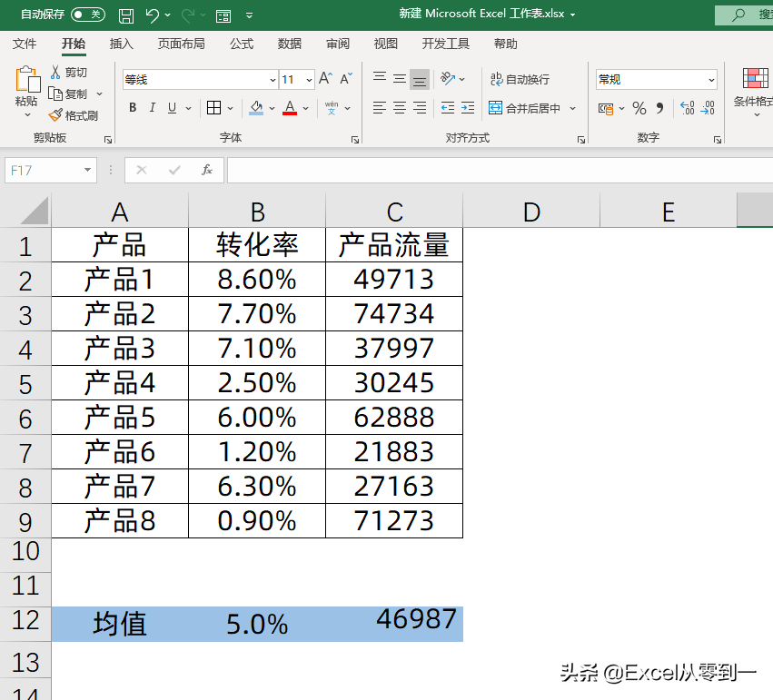The image size is (773, 700).
Task: Click the Cut scissors icon
Action: pos(55,73)
